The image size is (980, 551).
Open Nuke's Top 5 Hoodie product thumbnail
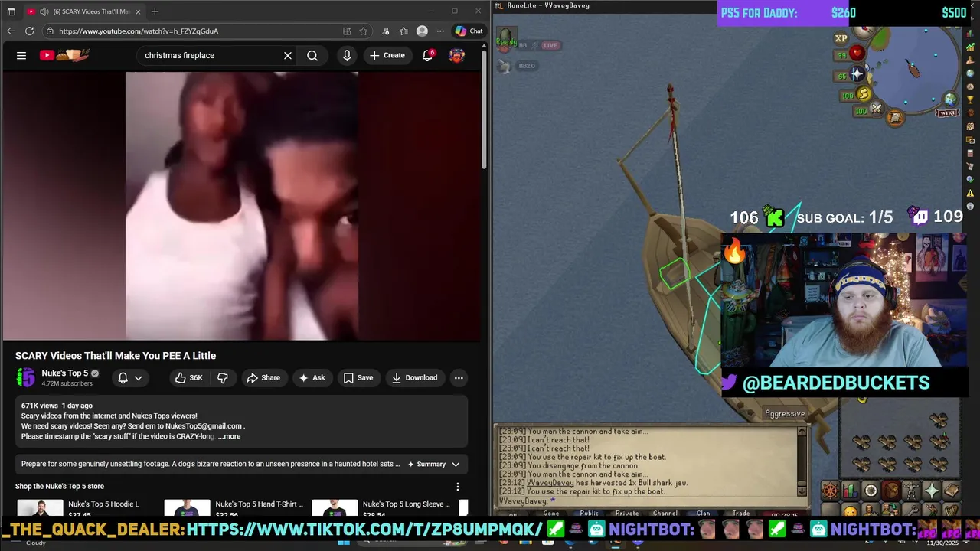click(40, 507)
